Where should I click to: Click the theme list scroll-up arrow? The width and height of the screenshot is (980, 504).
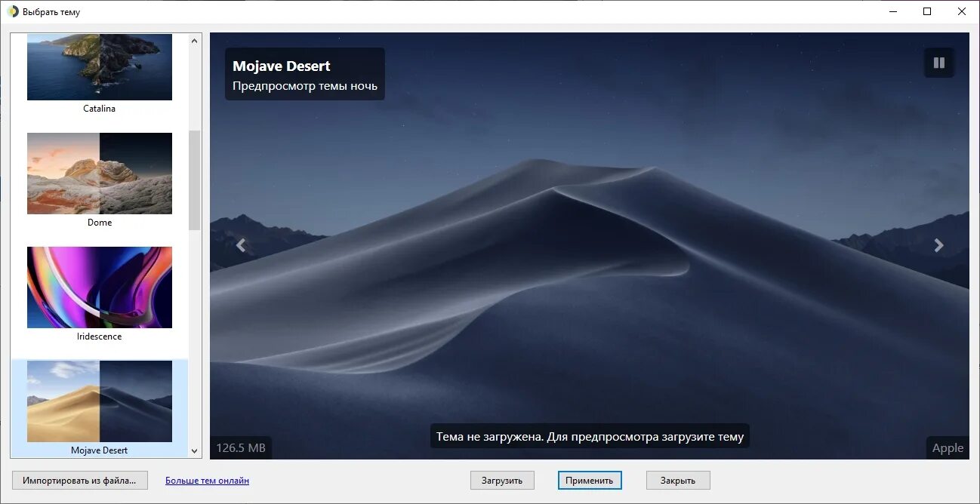click(x=195, y=41)
